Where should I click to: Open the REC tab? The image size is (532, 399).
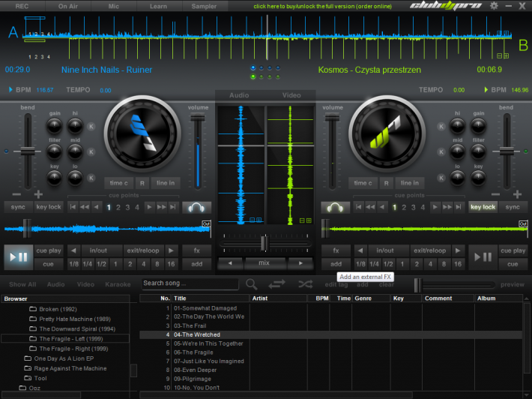pos(22,6)
